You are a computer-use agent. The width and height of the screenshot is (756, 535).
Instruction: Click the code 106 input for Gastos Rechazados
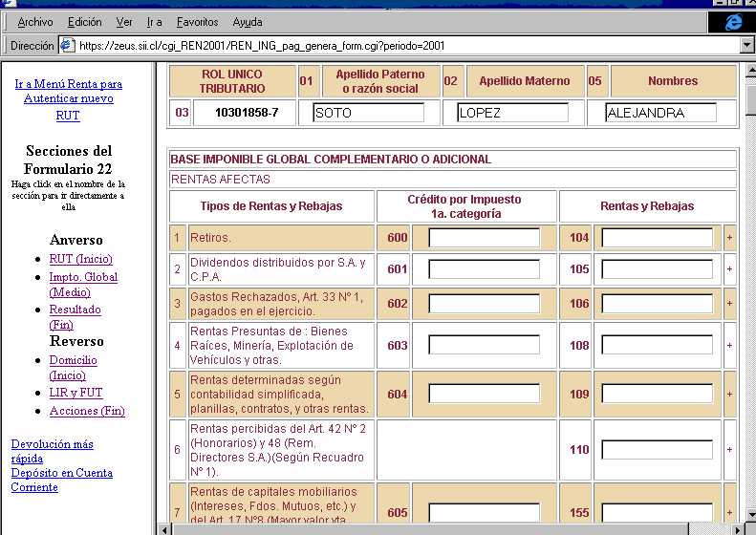click(x=658, y=304)
